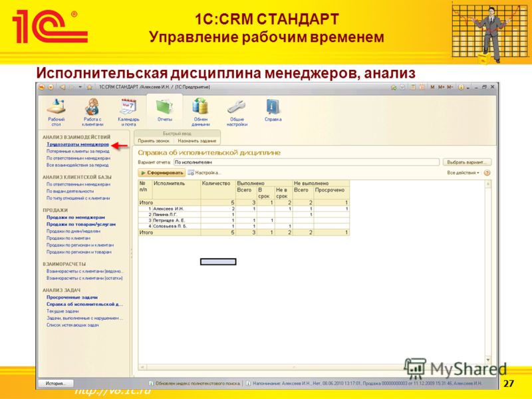Click the info icon in the title bar
This screenshot has height=399, width=532.
pos(461,87)
